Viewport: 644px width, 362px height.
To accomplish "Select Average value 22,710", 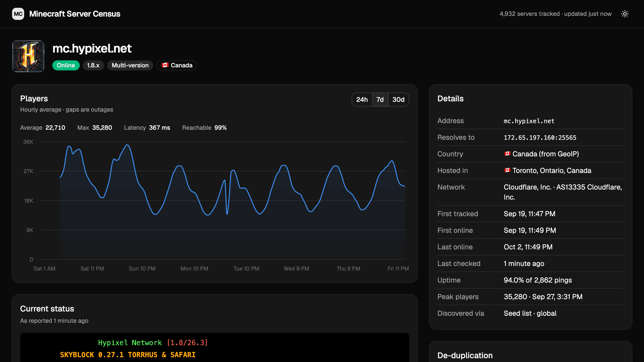I will click(55, 128).
